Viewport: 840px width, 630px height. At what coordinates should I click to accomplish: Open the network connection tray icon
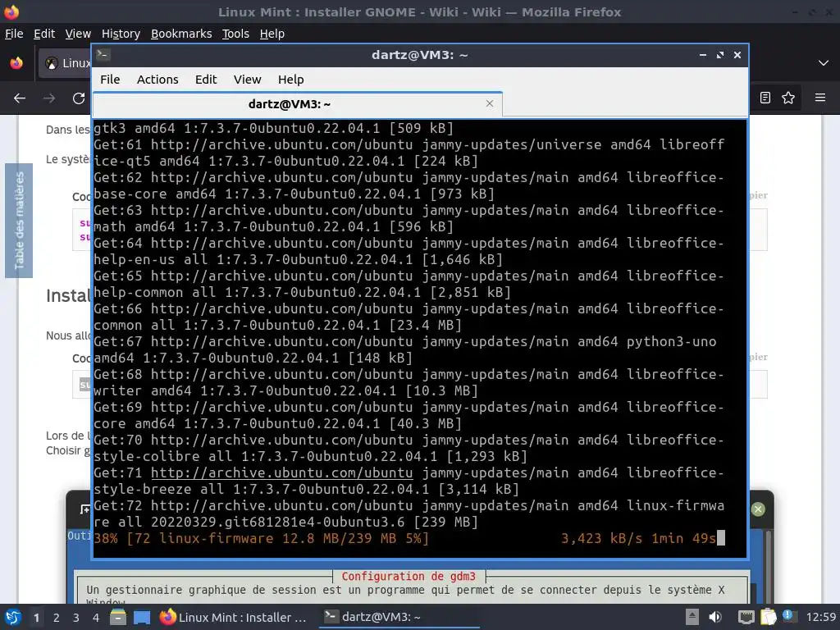point(746,617)
